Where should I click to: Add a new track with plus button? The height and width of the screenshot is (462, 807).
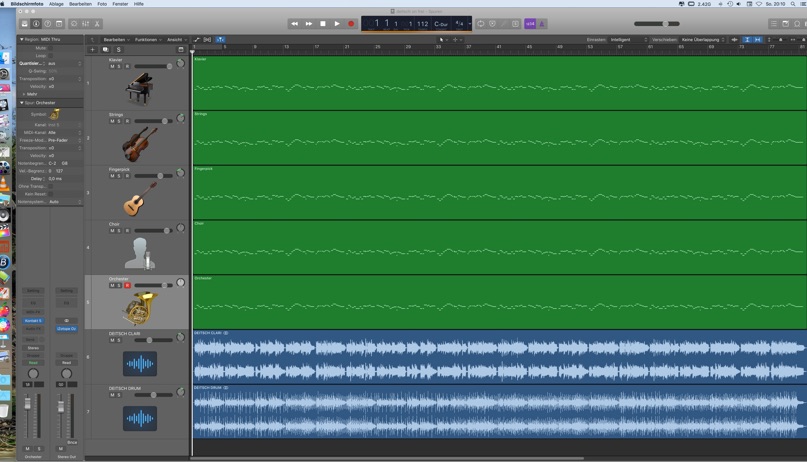(92, 49)
